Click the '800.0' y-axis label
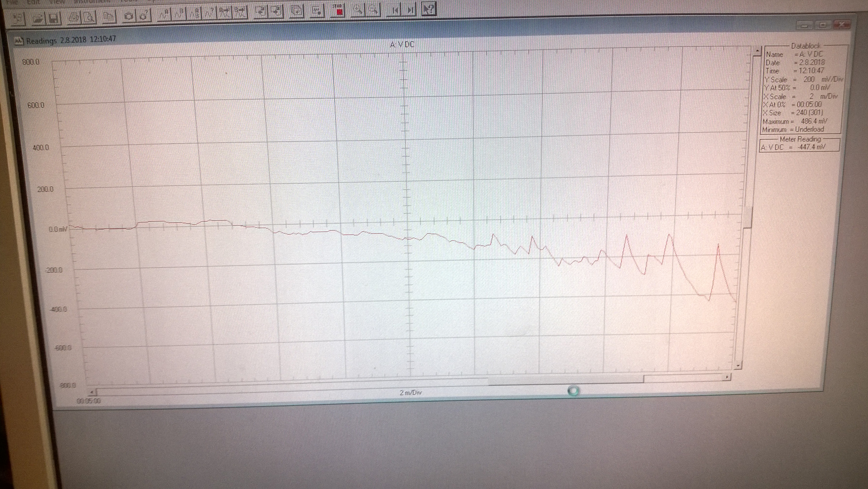 click(x=31, y=62)
